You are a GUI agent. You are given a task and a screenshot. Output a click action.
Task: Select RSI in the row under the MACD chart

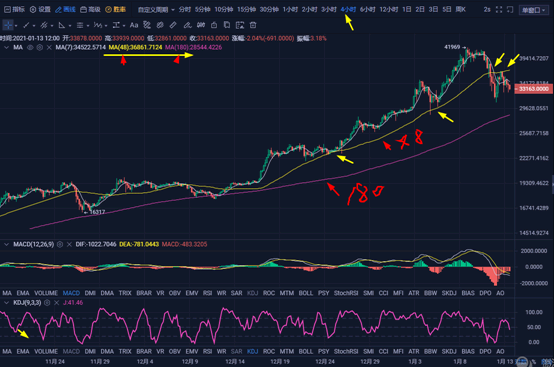(x=207, y=293)
